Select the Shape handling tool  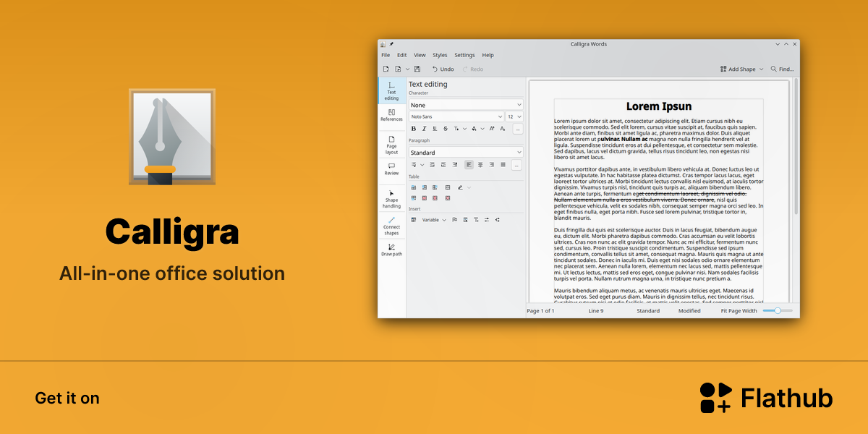pyautogui.click(x=391, y=199)
